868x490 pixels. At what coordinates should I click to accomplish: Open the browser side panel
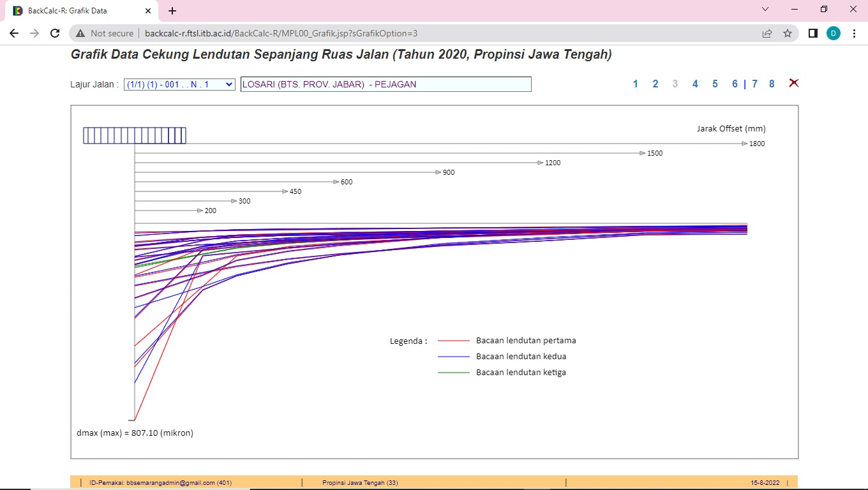tap(812, 33)
